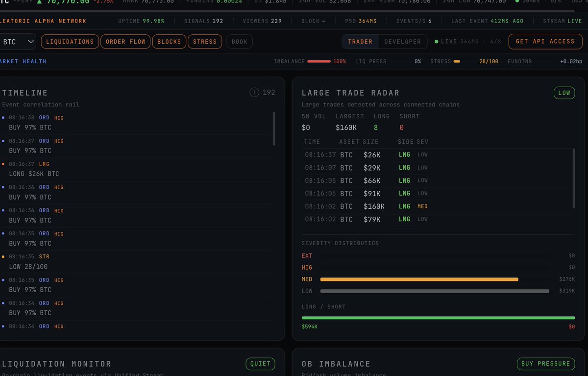
Task: Click the Market Health label
Action: (24, 61)
